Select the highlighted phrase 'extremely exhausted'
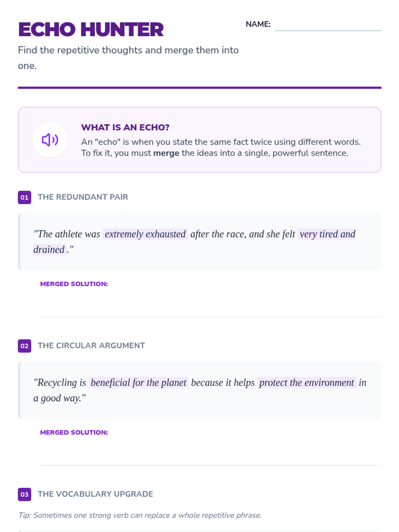399x532 pixels. [x=145, y=234]
